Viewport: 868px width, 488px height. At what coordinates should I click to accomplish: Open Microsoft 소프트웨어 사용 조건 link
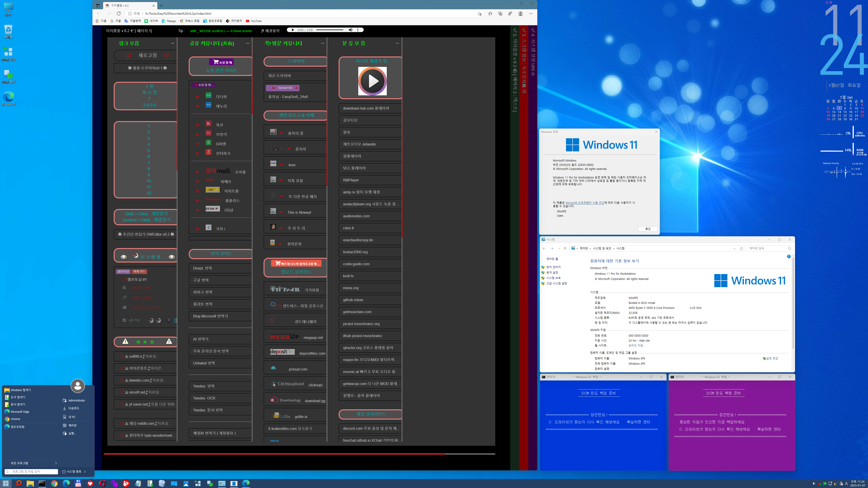click(585, 203)
